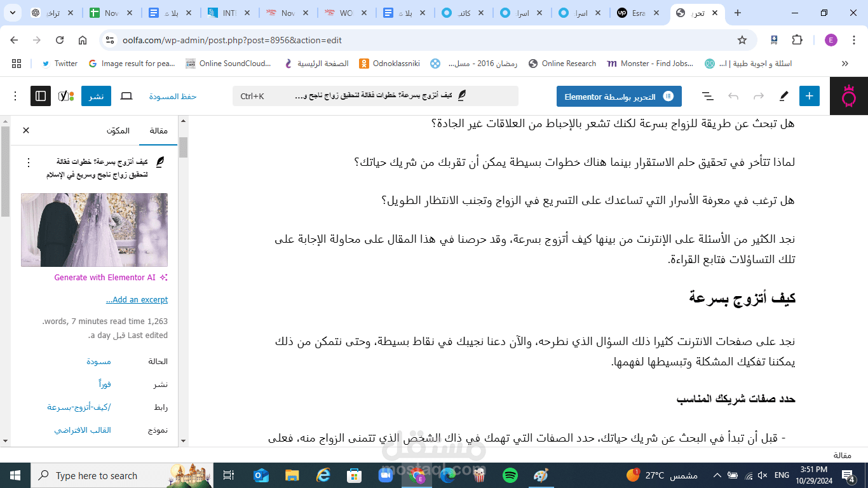
Task: Click browser Back arrow
Action: [14, 40]
